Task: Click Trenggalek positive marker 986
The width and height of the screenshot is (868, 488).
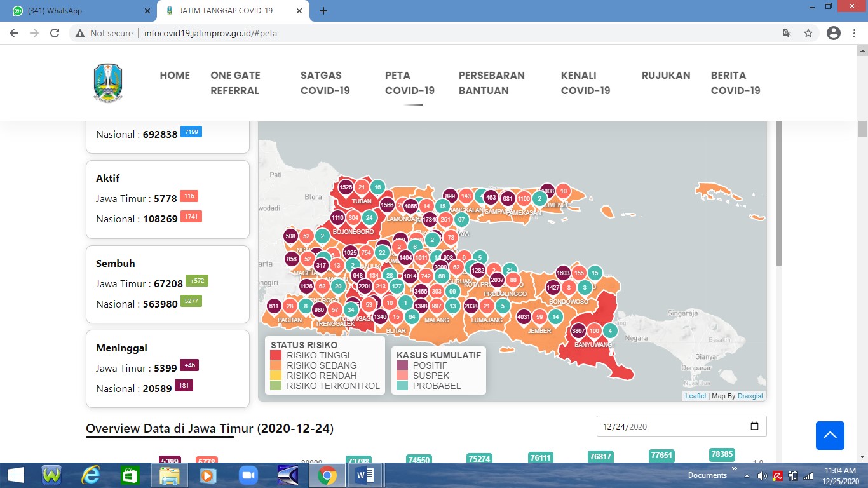Action: [320, 309]
